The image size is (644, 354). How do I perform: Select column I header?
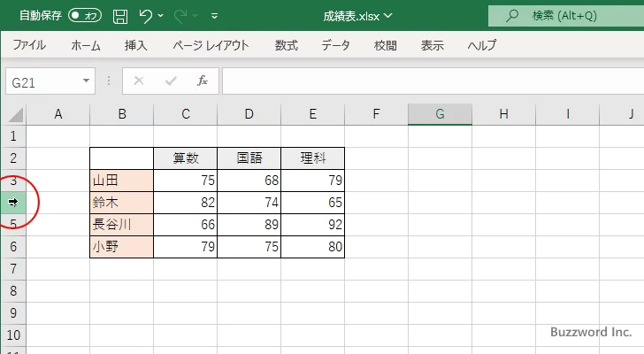click(x=567, y=114)
